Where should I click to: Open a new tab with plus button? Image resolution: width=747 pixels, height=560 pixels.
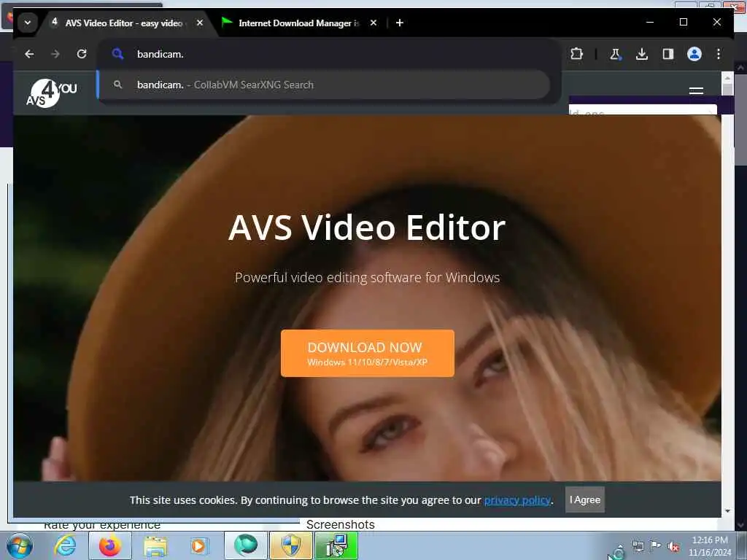[x=400, y=23]
